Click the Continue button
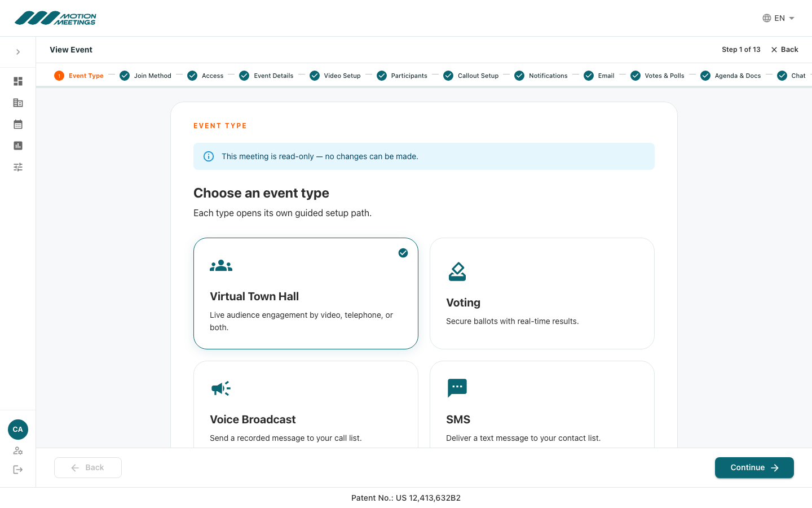Screen dimensions: 812x508 [754, 467]
